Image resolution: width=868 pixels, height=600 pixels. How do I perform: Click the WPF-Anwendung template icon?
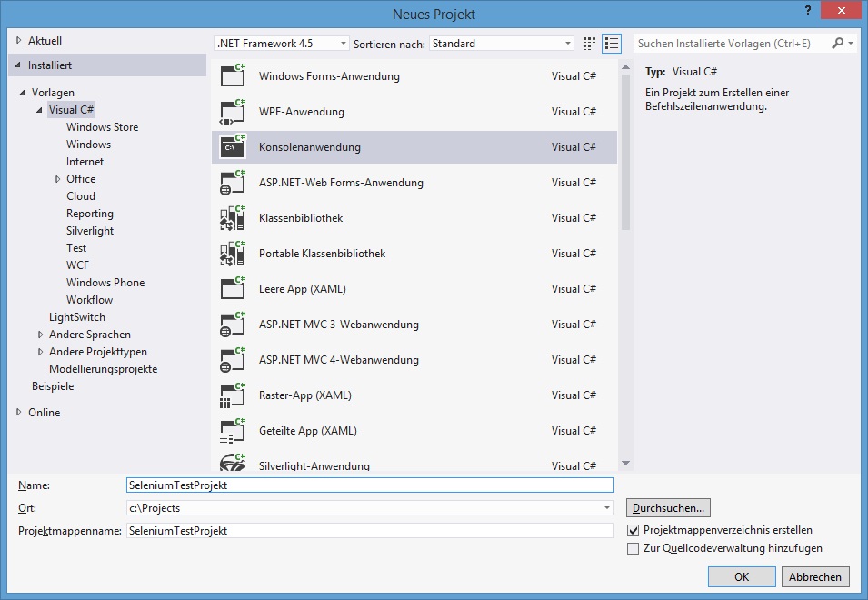click(x=233, y=111)
